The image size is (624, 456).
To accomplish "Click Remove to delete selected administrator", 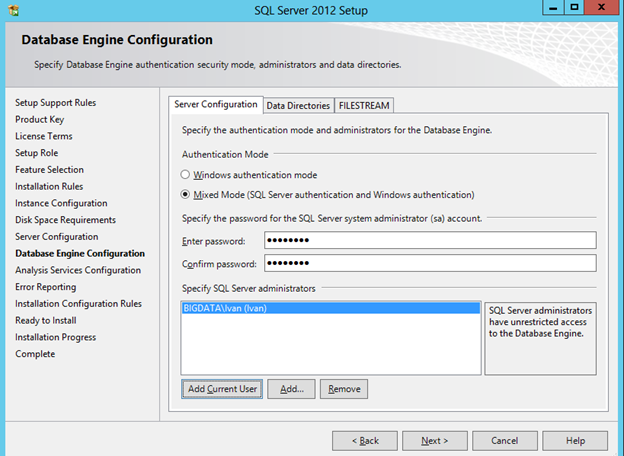I will (x=344, y=388).
